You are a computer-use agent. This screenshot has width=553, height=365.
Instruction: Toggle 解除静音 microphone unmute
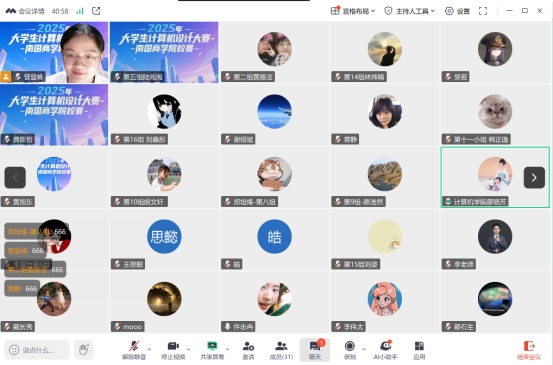(134, 350)
